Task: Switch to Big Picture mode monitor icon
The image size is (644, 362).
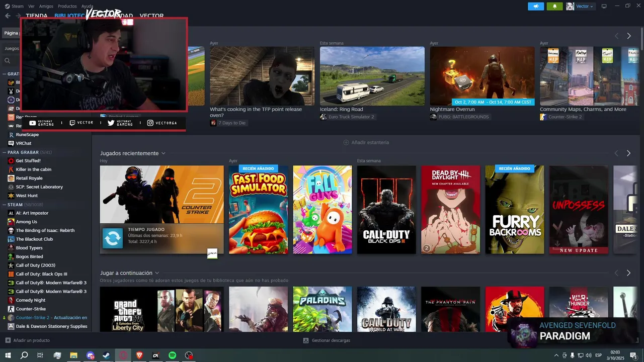Action: tap(604, 6)
